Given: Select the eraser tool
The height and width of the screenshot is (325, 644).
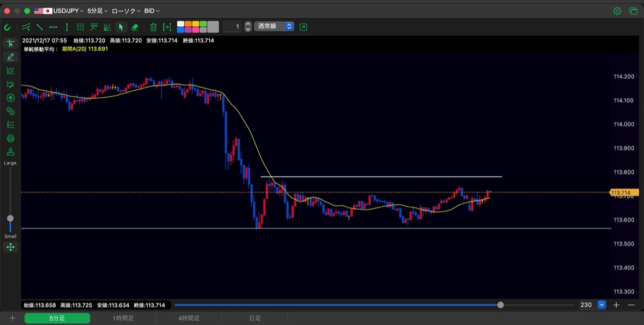Looking at the screenshot, I should (x=135, y=27).
